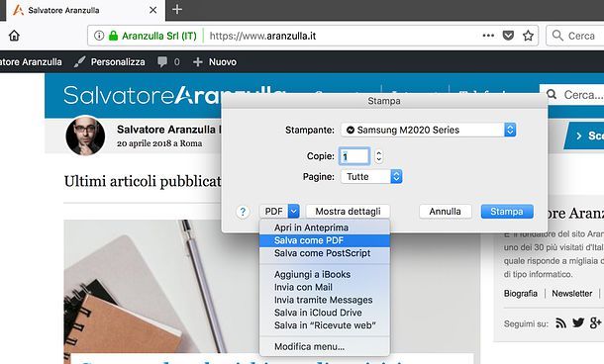Click the blue Stampa button

[x=507, y=212]
